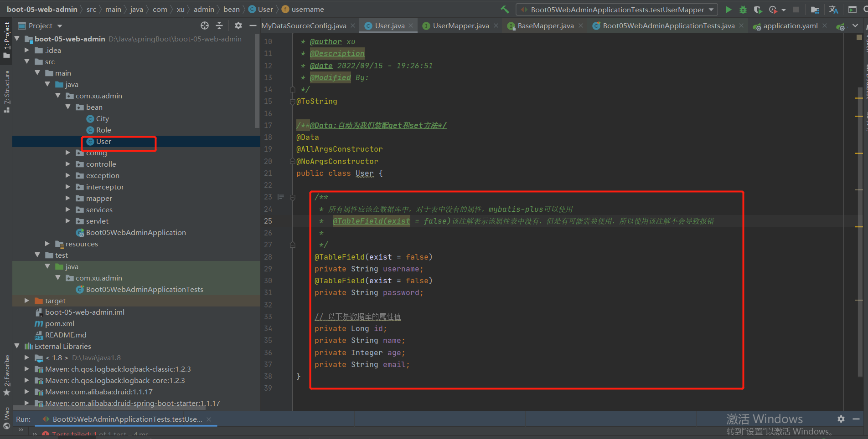
Task: Click the Tests failed status text
Action: (99, 434)
